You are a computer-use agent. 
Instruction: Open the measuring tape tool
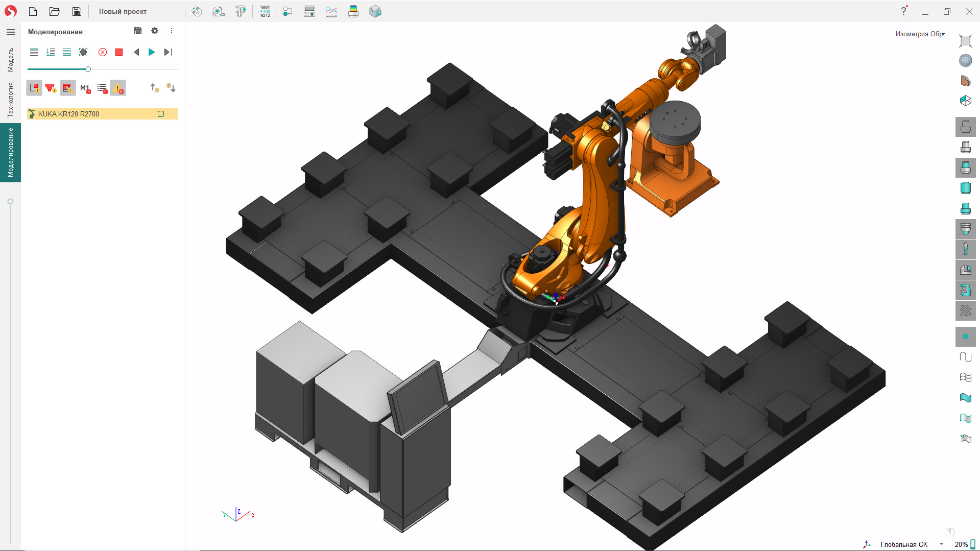[x=218, y=11]
